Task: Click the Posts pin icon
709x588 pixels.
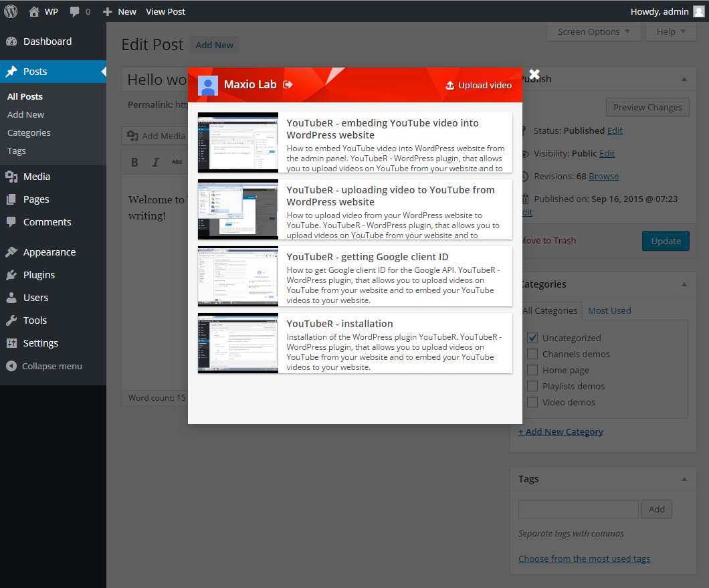Action: click(11, 72)
